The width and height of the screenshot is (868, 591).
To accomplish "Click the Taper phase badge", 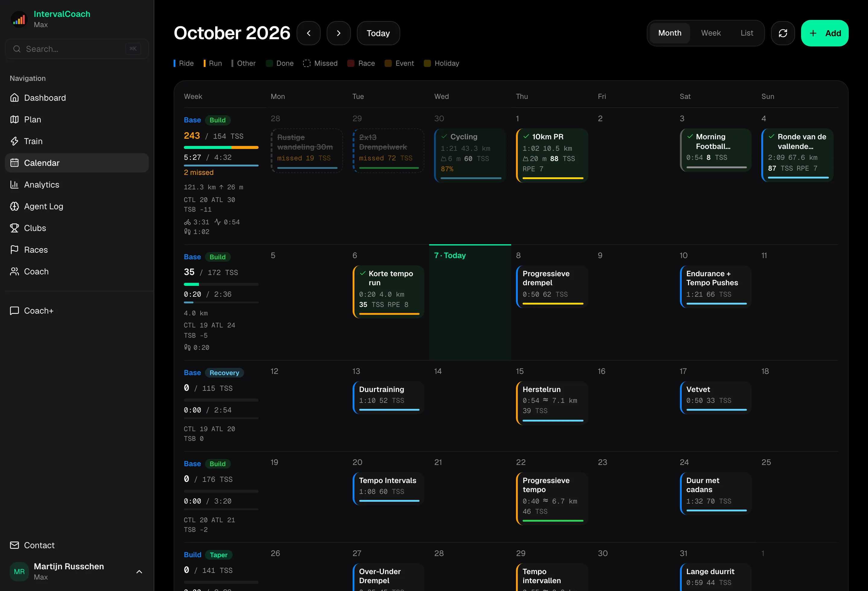I will (219, 555).
